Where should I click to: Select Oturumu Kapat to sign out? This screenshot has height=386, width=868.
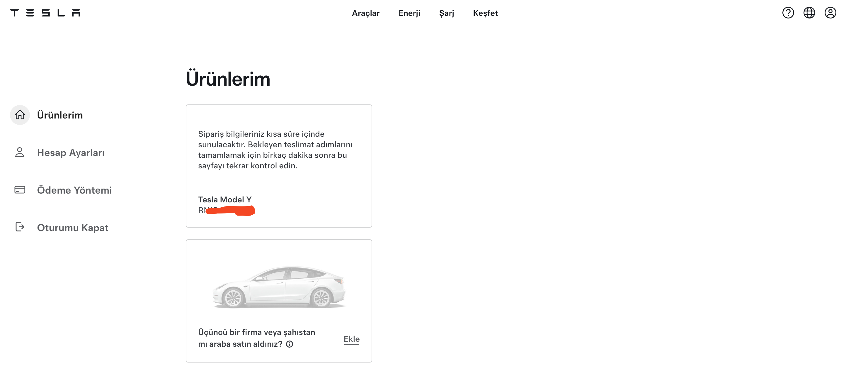[72, 228]
